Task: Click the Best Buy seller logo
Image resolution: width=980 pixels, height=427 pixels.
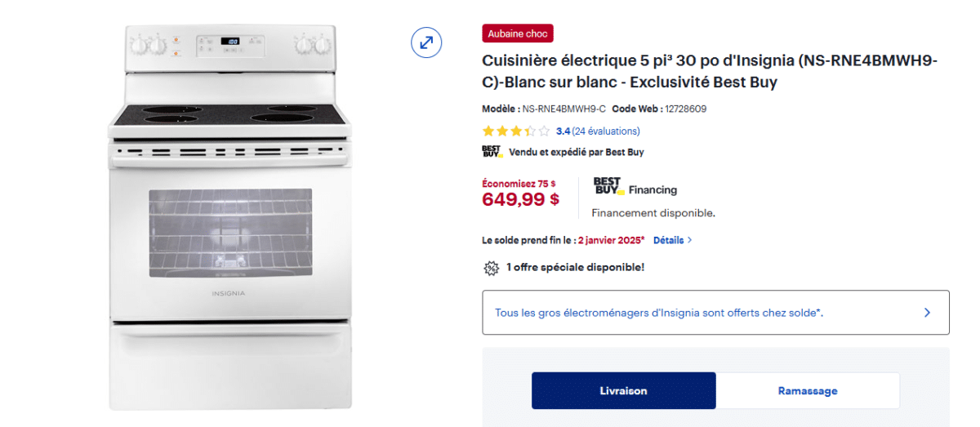Action: [491, 152]
